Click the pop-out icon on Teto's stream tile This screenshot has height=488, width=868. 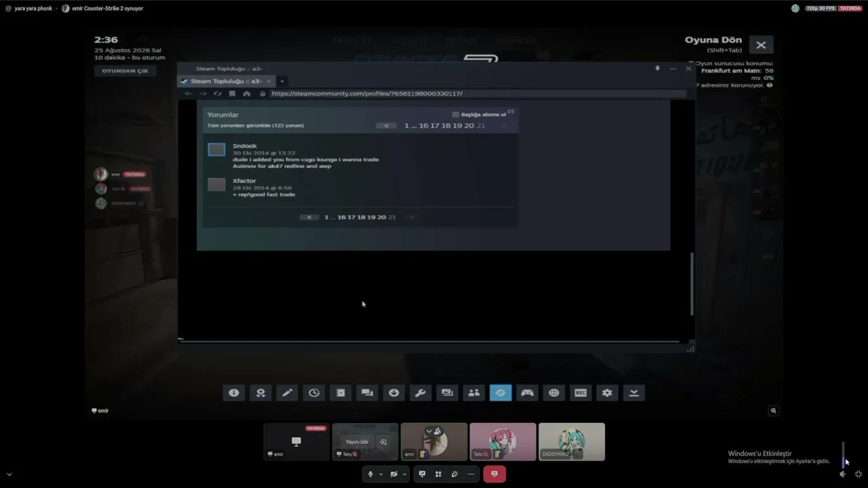(383, 442)
